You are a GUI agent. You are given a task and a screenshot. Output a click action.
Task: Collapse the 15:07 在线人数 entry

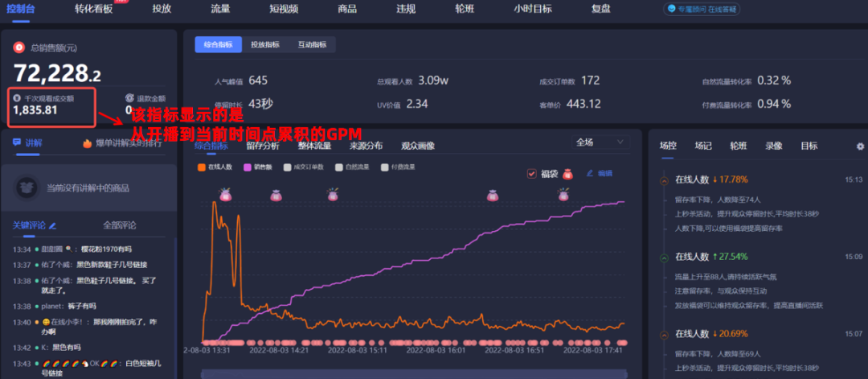click(664, 335)
